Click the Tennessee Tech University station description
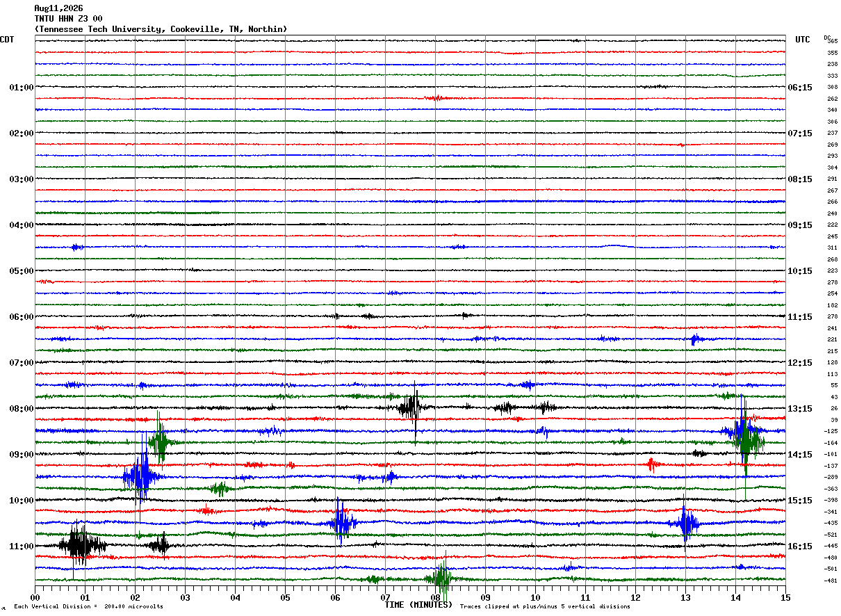This screenshot has width=841, height=616. pos(161,29)
